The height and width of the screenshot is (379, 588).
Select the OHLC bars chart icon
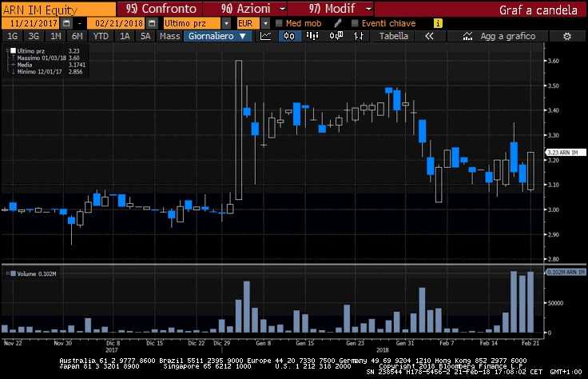coord(359,36)
